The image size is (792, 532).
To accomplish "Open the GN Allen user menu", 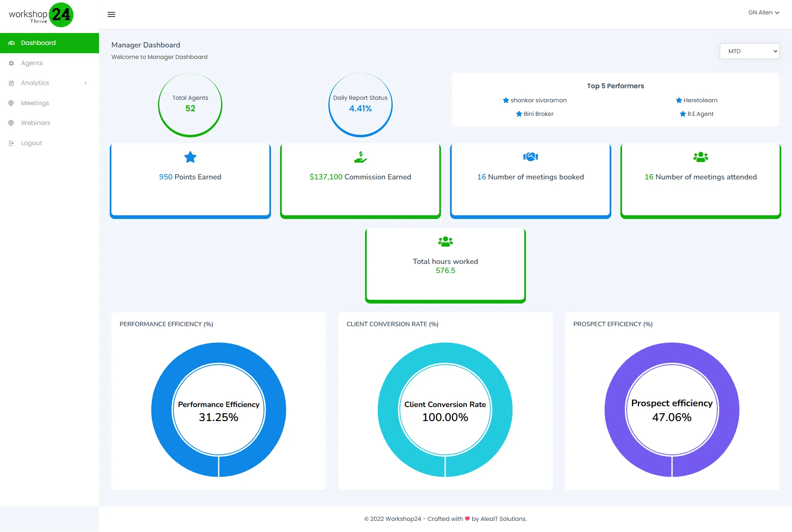I will point(764,12).
